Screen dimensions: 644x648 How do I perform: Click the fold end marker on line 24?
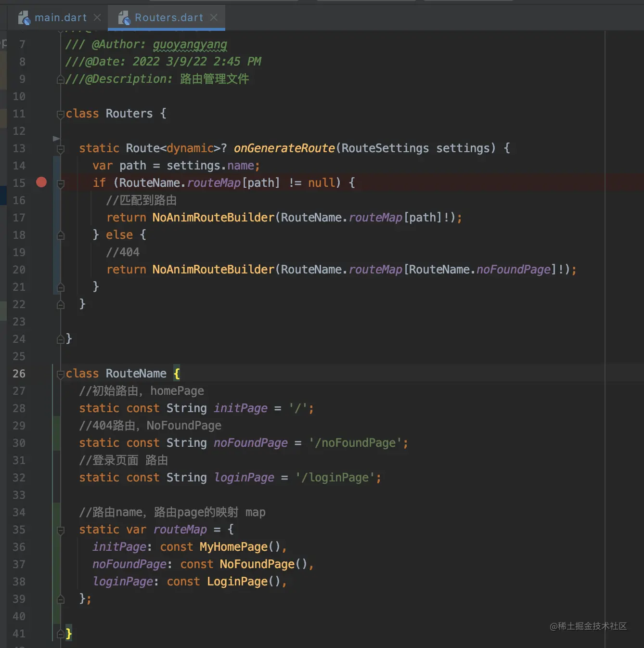point(61,339)
